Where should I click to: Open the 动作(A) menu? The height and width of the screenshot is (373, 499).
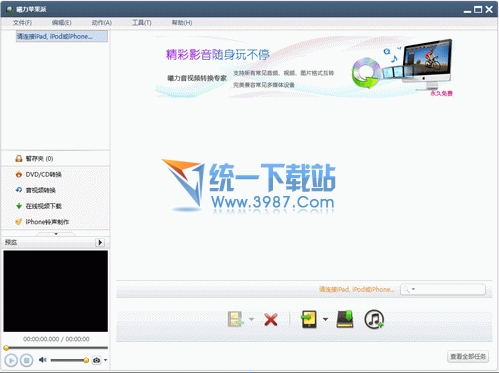[102, 23]
